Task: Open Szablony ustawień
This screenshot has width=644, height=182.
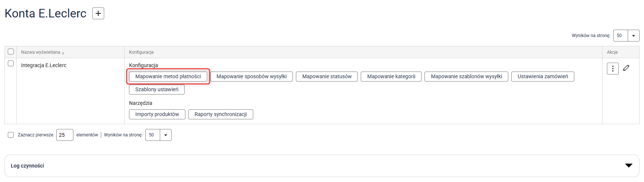Action: [x=156, y=89]
